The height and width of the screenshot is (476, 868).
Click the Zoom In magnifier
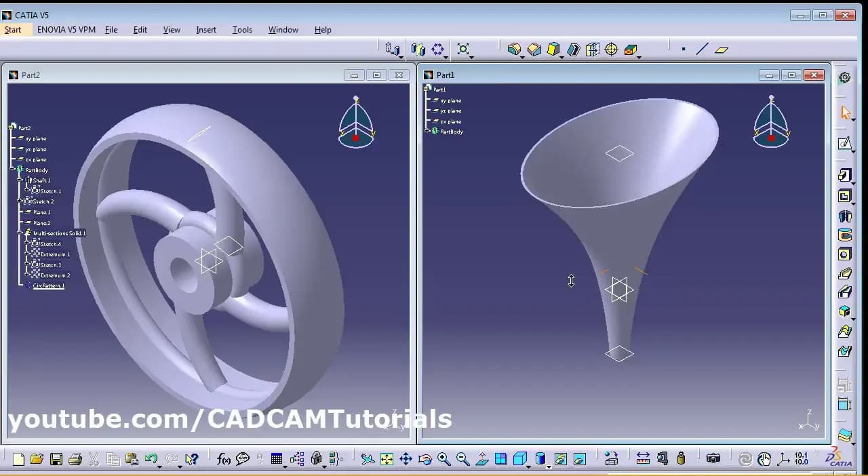point(443,459)
